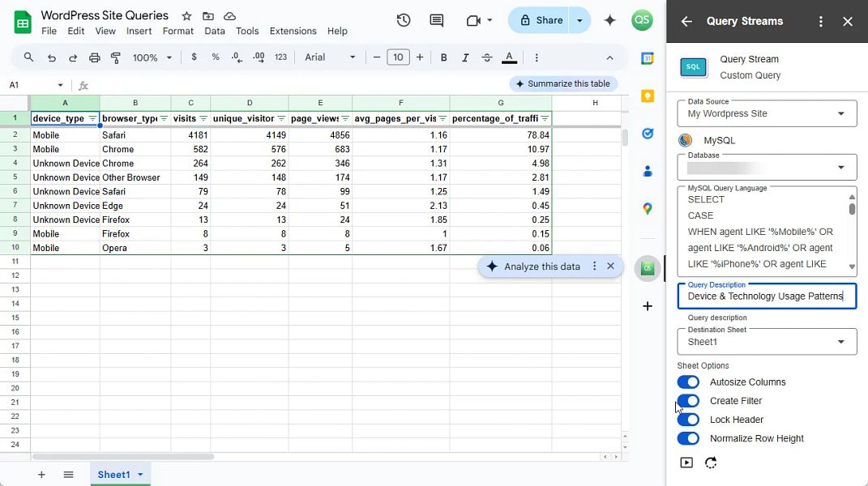868x486 pixels.
Task: Increase decimal places
Action: click(259, 58)
